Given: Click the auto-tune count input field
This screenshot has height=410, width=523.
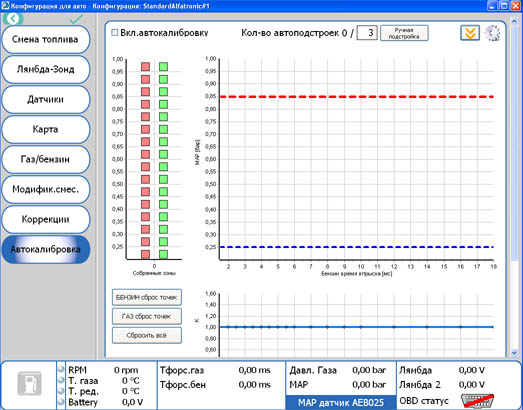Looking at the screenshot, I should coord(367,33).
